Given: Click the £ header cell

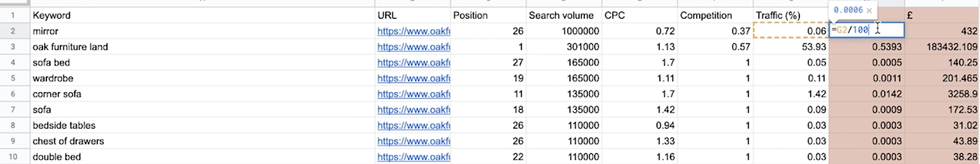Looking at the screenshot, I should (942, 15).
